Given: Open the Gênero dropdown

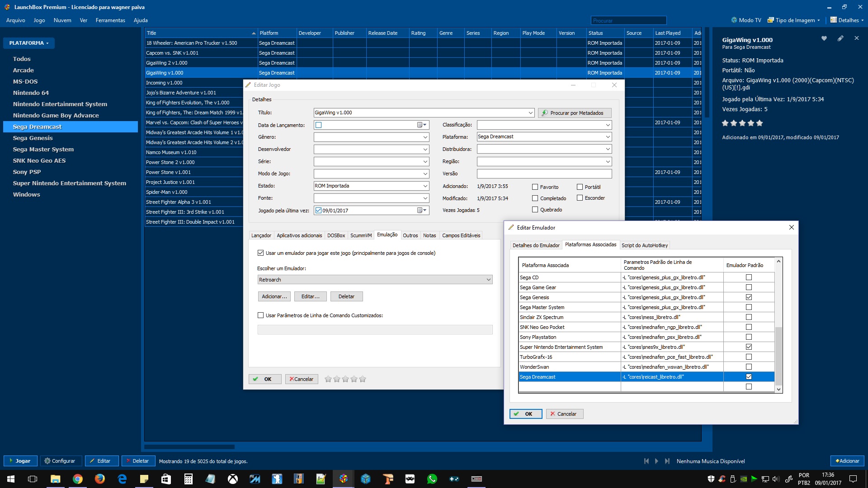Looking at the screenshot, I should [425, 137].
